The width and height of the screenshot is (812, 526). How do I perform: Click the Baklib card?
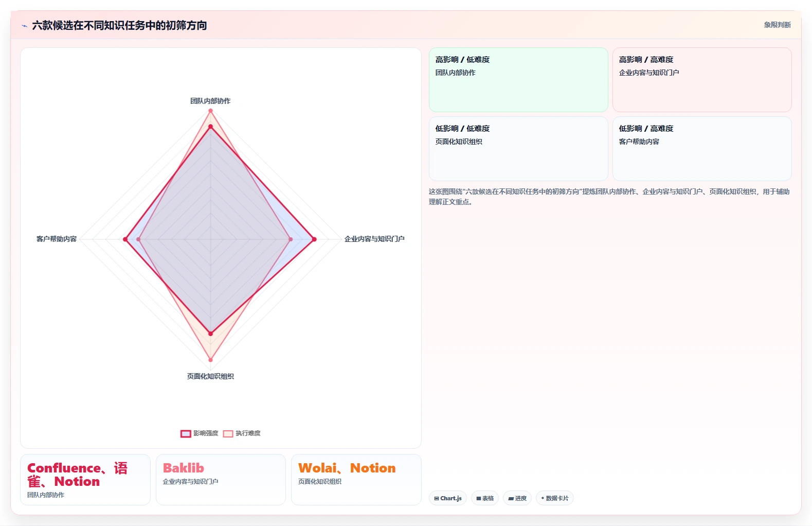221,480
